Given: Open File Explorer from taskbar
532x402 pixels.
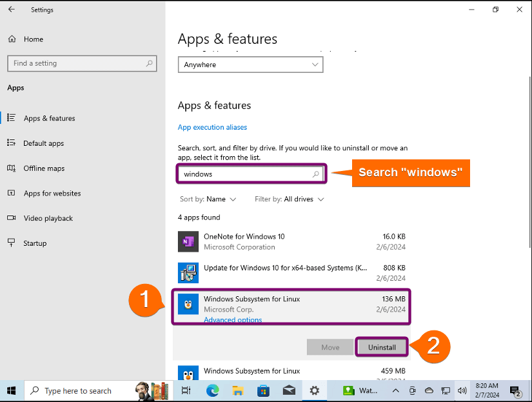Looking at the screenshot, I should 238,391.
